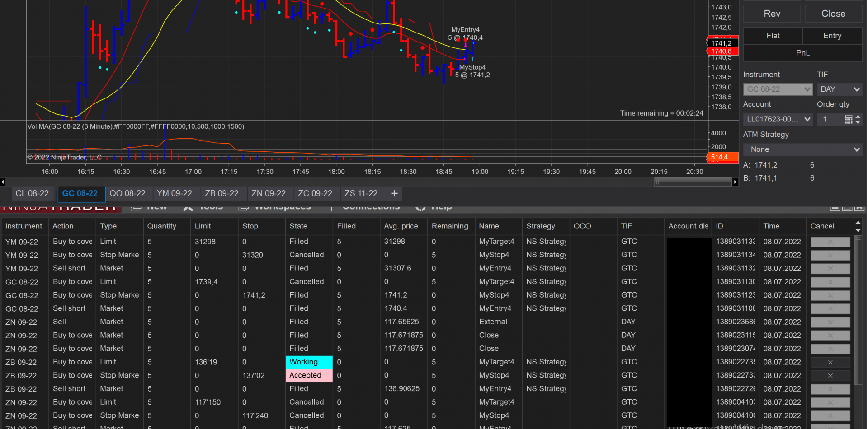Viewport: 868px width, 429px height.
Task: Open the QO 08-22 chart tab
Action: click(127, 193)
